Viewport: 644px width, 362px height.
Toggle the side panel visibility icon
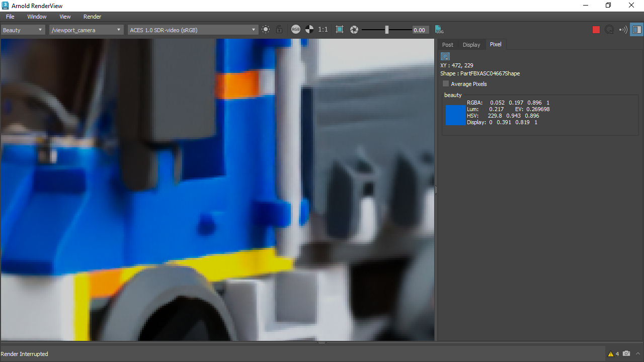[636, 30]
